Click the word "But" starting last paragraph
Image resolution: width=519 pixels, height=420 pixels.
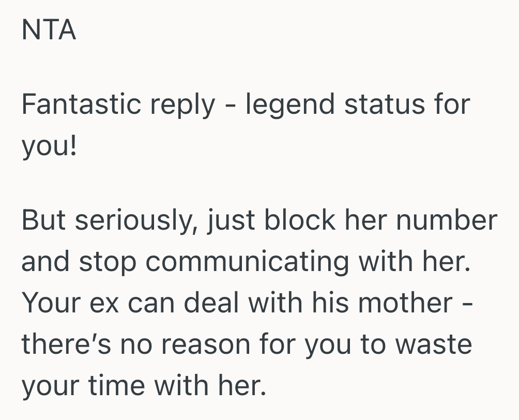click(x=44, y=220)
